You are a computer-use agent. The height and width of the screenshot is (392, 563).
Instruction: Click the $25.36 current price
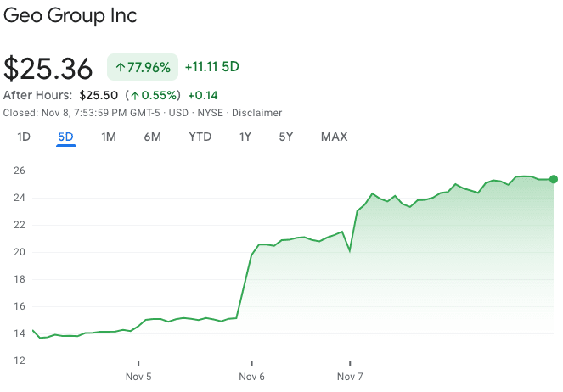pyautogui.click(x=50, y=69)
